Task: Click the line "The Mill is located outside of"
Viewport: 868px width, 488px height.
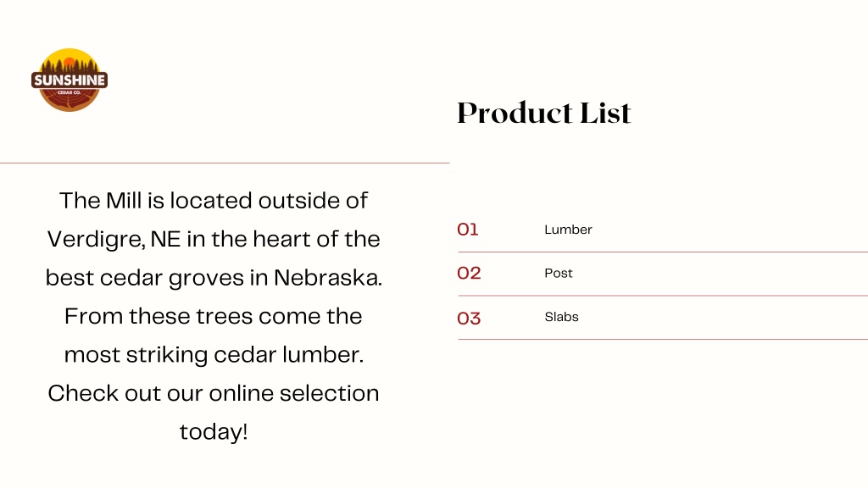Action: 214,200
